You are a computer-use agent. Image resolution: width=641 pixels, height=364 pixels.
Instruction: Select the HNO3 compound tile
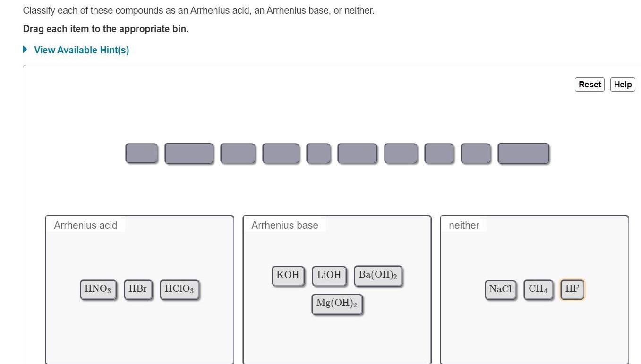[x=98, y=289]
